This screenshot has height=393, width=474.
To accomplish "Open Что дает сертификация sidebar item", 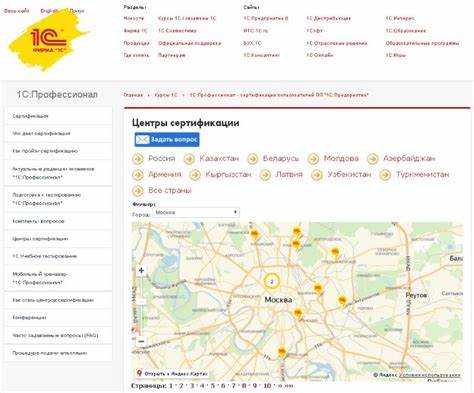I will pyautogui.click(x=58, y=133).
